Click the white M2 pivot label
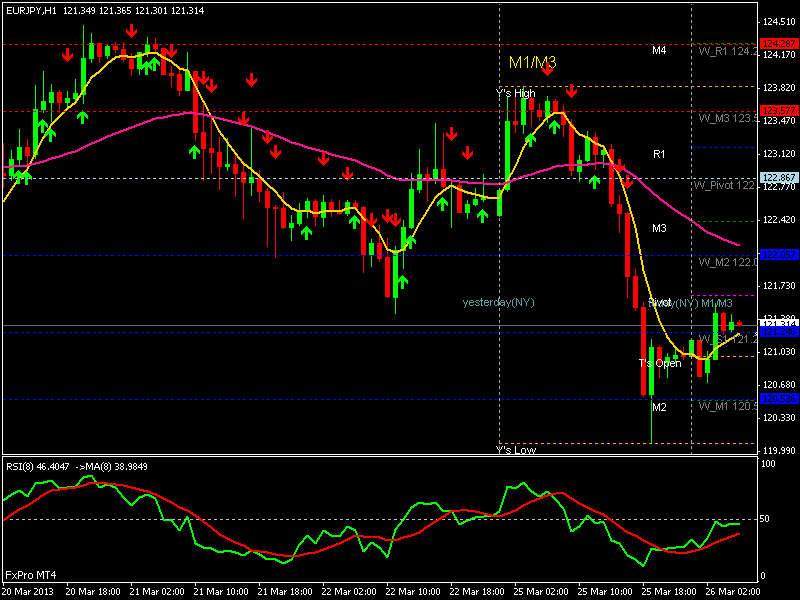Viewport: 800px width, 600px height. (x=659, y=407)
